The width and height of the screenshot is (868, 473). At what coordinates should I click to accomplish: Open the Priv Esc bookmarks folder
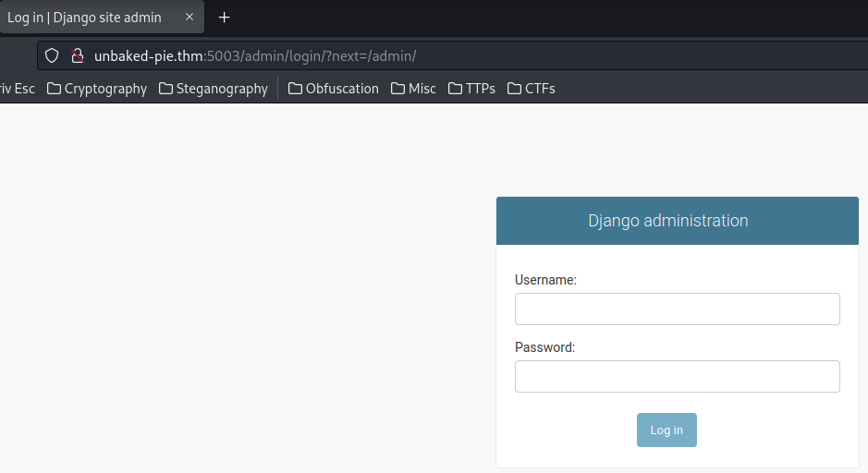(18, 89)
